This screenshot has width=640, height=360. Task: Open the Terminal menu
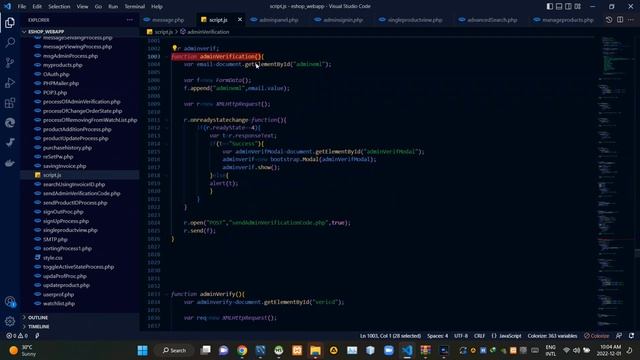pyautogui.click(x=134, y=7)
